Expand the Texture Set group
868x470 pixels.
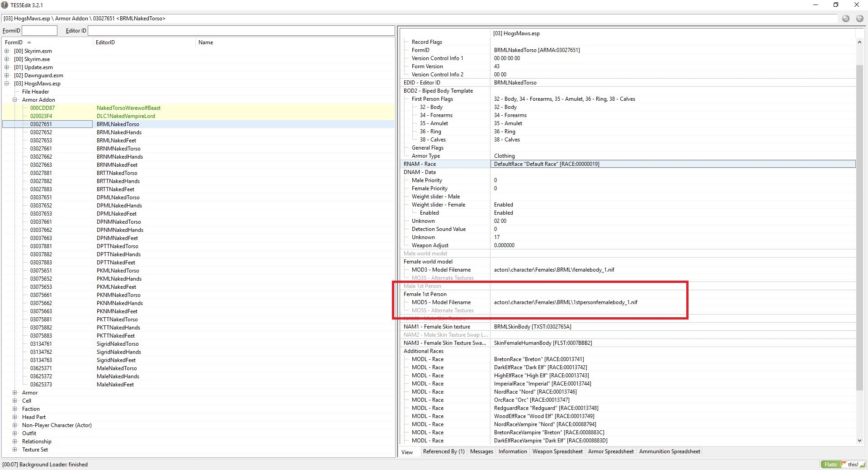[x=15, y=450]
